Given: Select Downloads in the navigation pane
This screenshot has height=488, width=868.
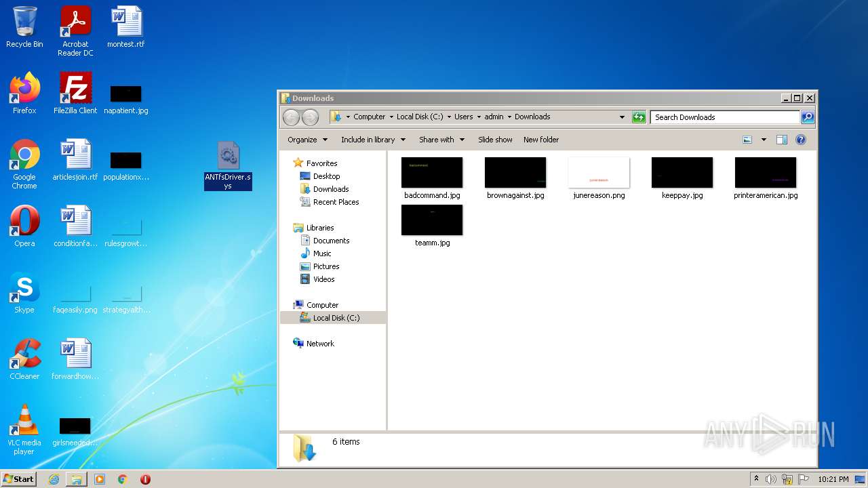Looking at the screenshot, I should click(331, 189).
